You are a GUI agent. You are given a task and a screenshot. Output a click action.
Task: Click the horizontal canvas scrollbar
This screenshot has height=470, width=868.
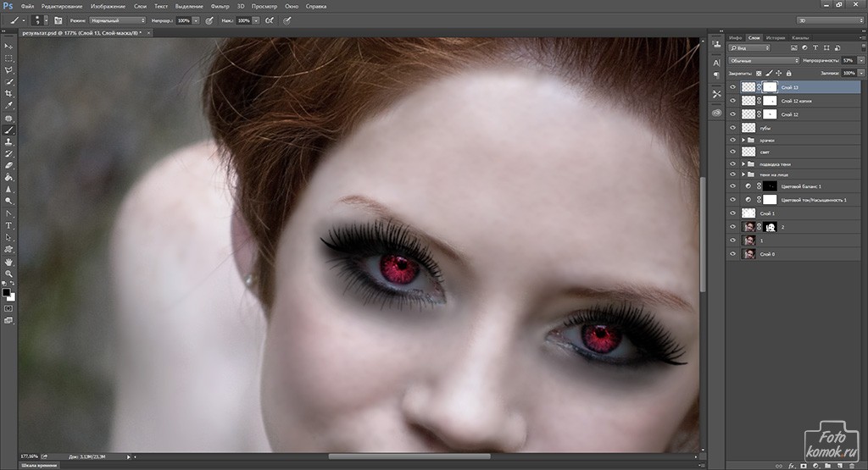[409, 456]
